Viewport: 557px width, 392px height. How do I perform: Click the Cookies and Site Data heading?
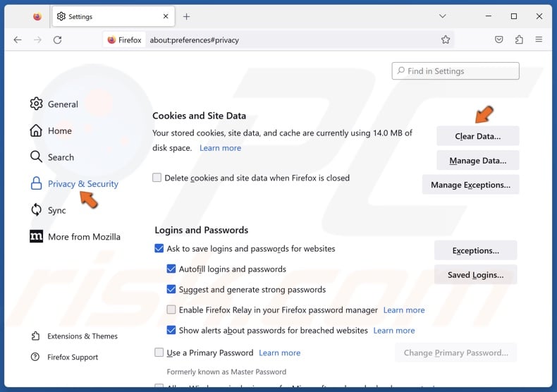coord(199,116)
